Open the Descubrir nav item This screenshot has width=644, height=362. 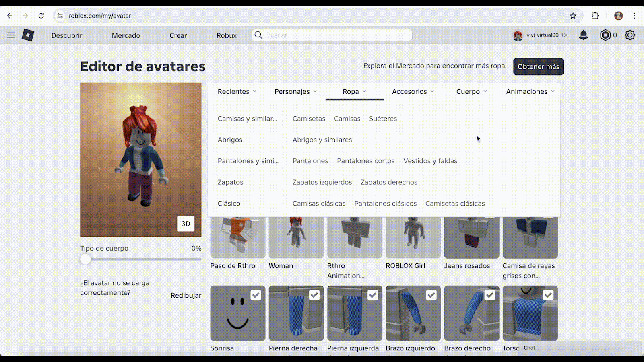[x=67, y=35]
